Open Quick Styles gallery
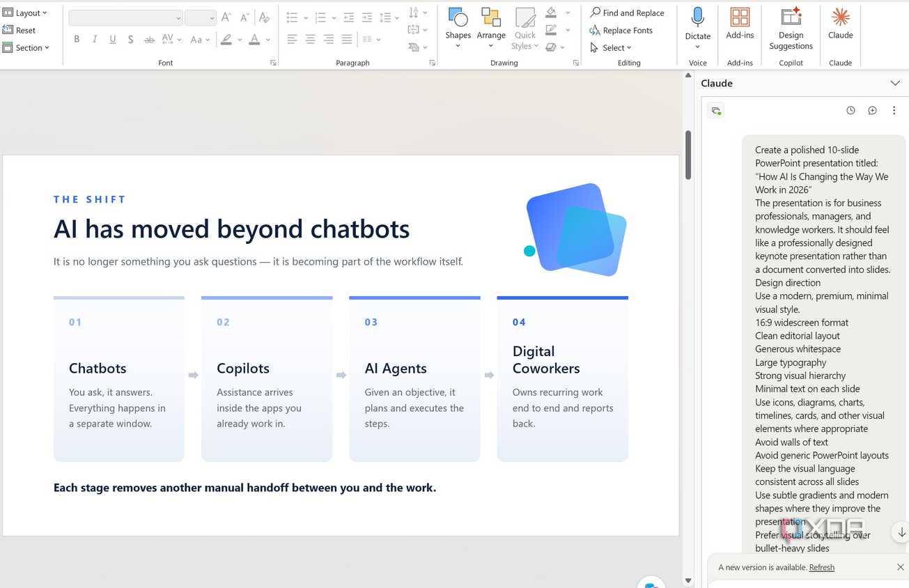909x588 pixels. click(x=525, y=28)
